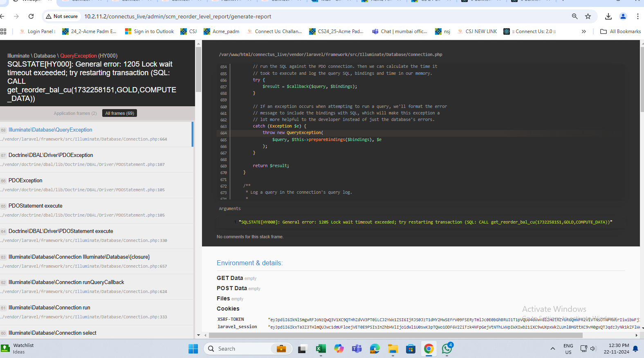Open Microsoft Edge from the taskbar
Image resolution: width=644 pixels, height=358 pixels.
(x=375, y=349)
